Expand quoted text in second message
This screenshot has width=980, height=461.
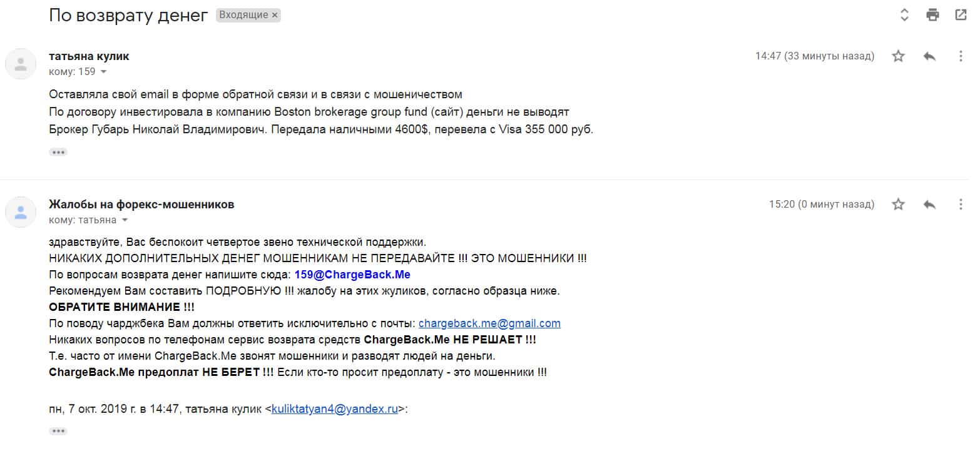click(58, 431)
